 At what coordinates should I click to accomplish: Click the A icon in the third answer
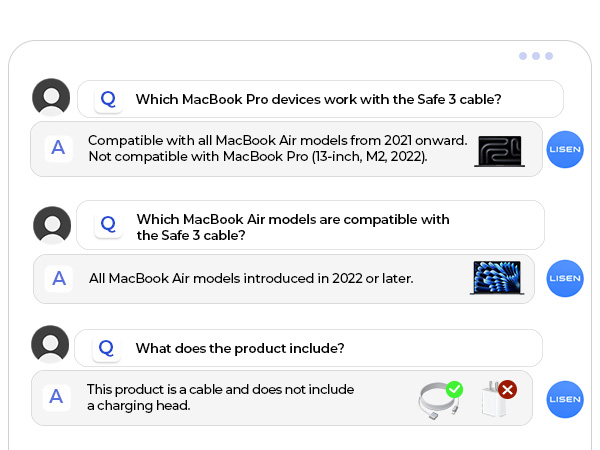pos(57,396)
